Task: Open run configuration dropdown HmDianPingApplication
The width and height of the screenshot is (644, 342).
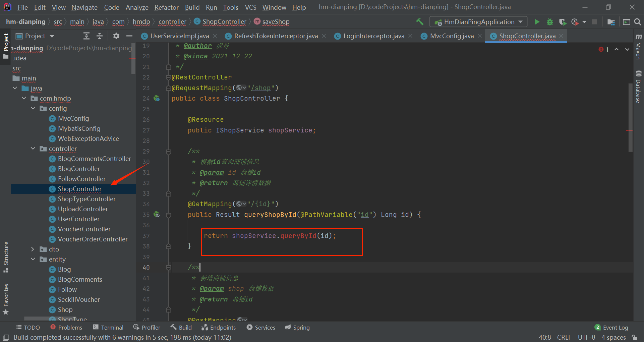Action: point(478,22)
